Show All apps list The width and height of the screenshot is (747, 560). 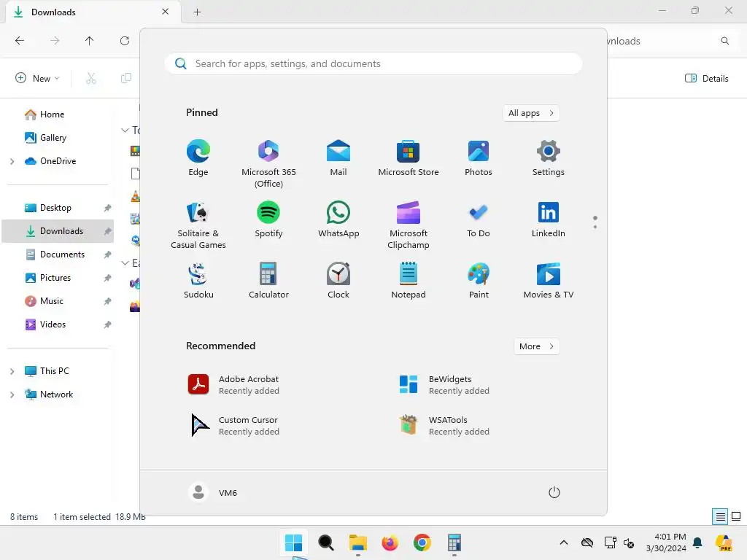pos(531,113)
